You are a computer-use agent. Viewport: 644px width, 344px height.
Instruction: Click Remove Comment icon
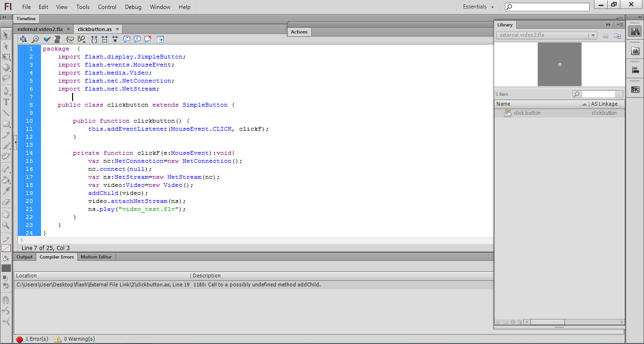[148, 39]
